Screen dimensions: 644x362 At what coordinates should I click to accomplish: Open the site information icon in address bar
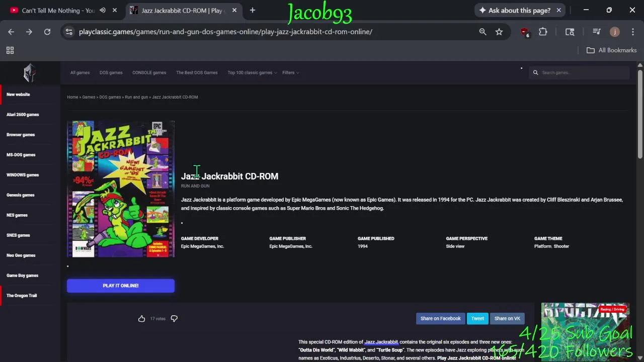point(69,32)
